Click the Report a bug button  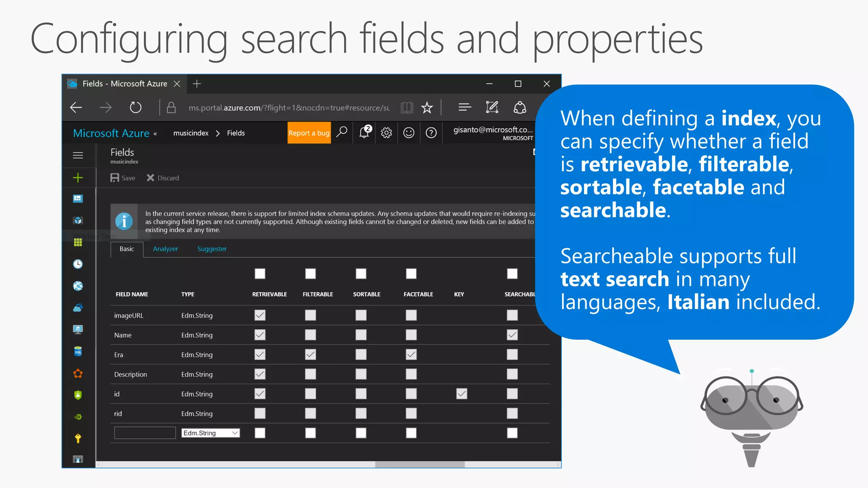pyautogui.click(x=309, y=133)
